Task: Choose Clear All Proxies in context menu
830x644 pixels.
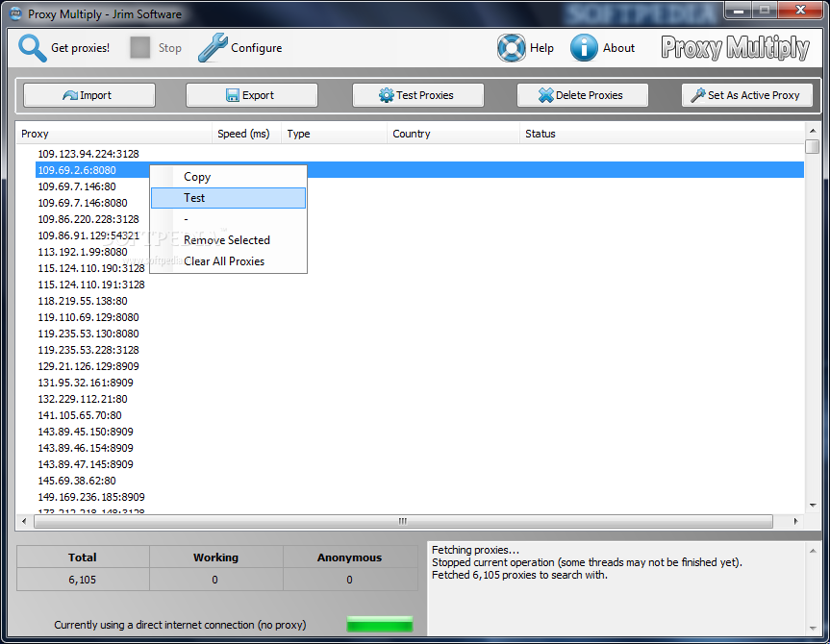Action: 229,261
